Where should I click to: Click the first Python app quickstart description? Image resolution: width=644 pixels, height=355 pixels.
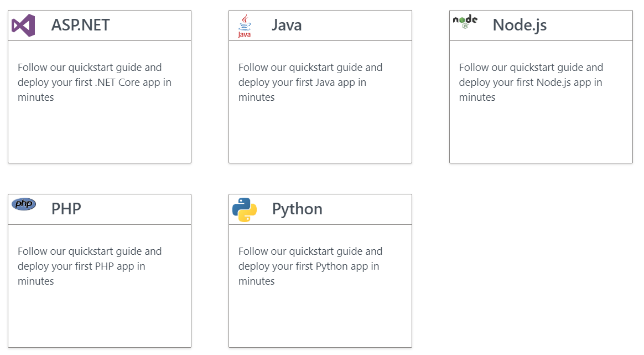[x=310, y=266]
